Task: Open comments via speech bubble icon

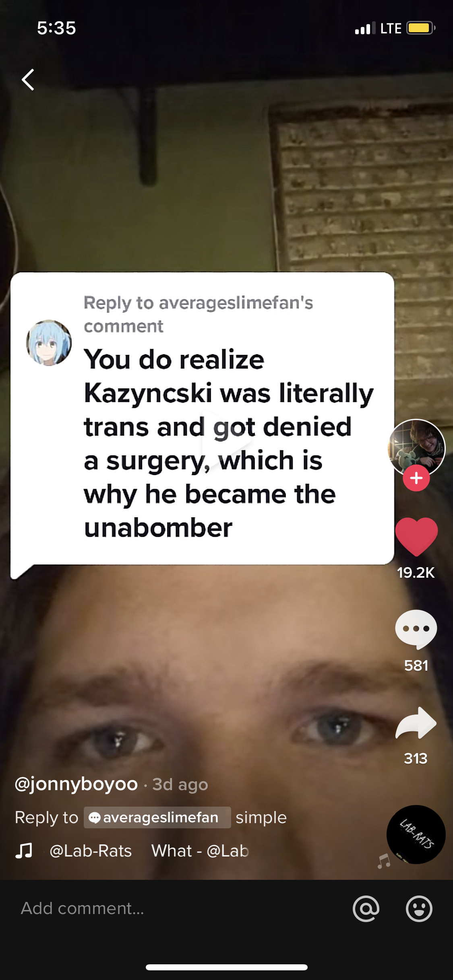Action: [x=416, y=630]
